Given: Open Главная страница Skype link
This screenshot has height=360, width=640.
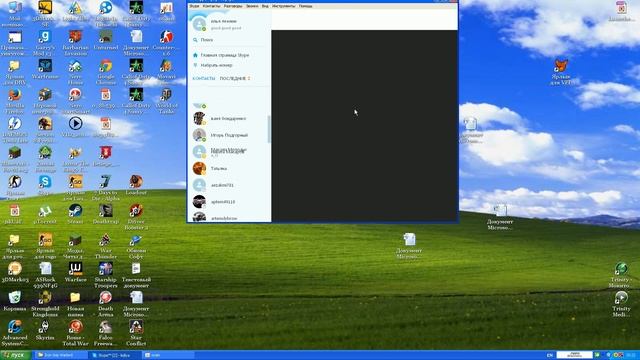Looking at the screenshot, I should click(225, 55).
